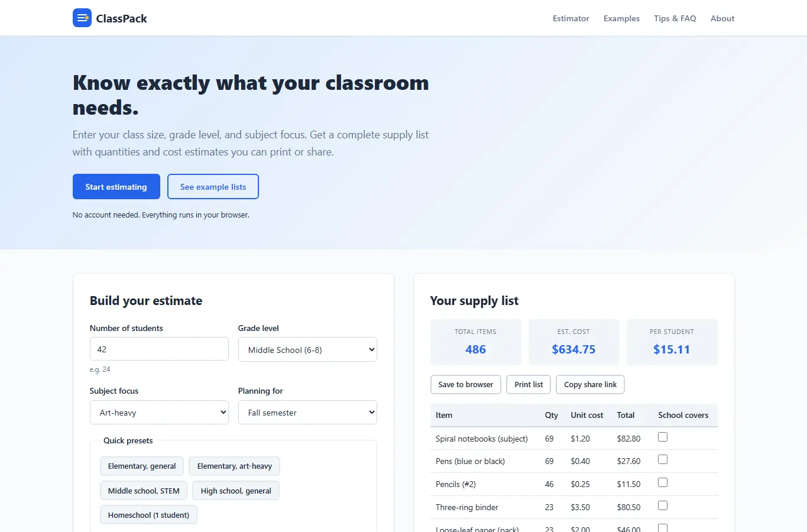Click the Est. Cost value $634.75

573,349
